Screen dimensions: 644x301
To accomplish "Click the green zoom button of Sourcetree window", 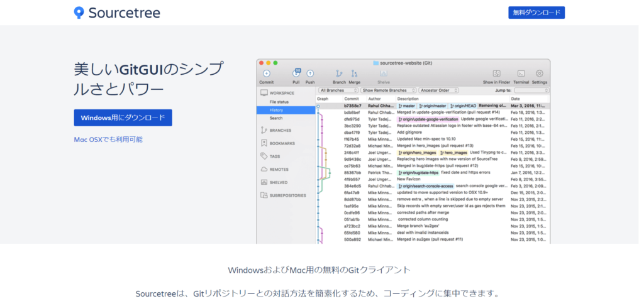I will coord(275,63).
